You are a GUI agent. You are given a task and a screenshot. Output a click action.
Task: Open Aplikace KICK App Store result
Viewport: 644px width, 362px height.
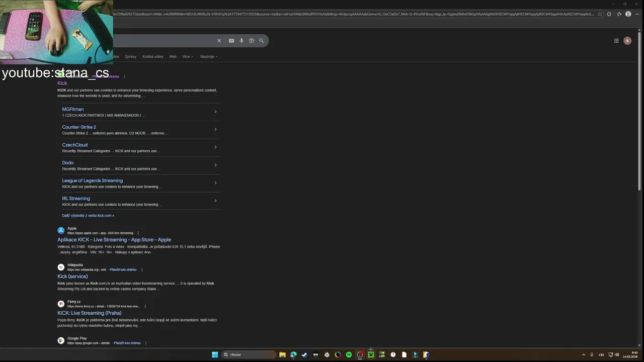pos(114,240)
